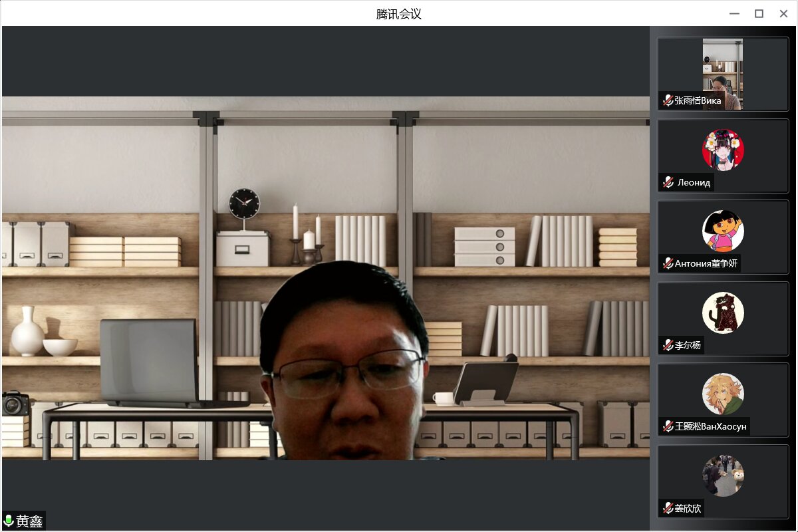Open 姜欣欣's round profile photo
This screenshot has width=798, height=532.
click(723, 475)
